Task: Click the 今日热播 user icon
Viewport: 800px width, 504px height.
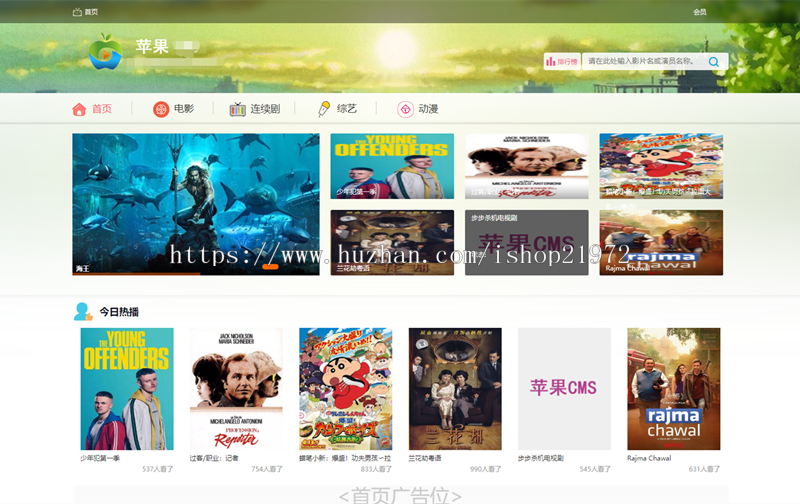Action: pos(83,311)
